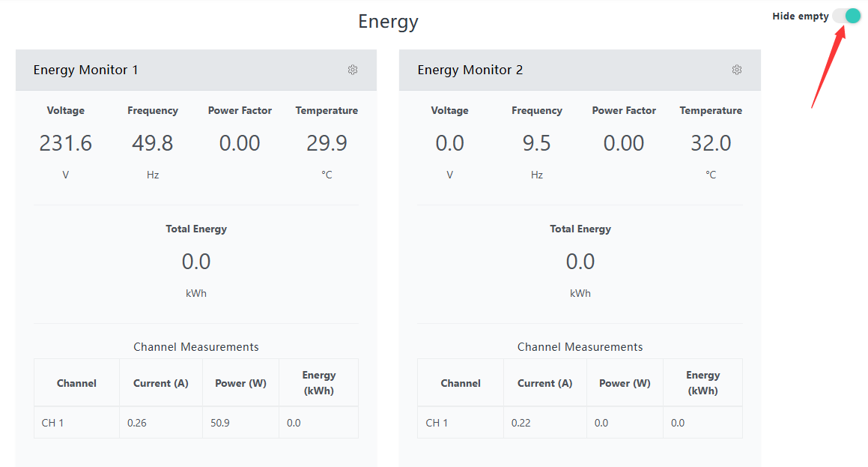
Task: Click the gear icon on the left panel
Action: pos(352,70)
